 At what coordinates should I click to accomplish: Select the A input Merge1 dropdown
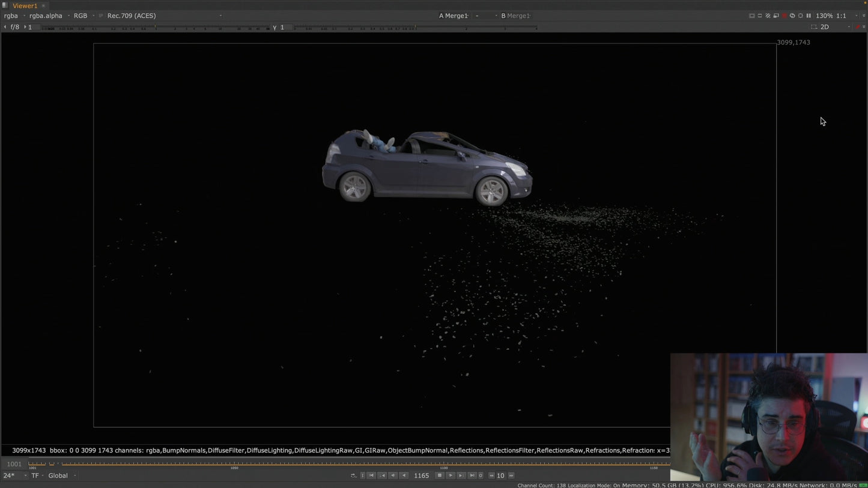point(455,16)
